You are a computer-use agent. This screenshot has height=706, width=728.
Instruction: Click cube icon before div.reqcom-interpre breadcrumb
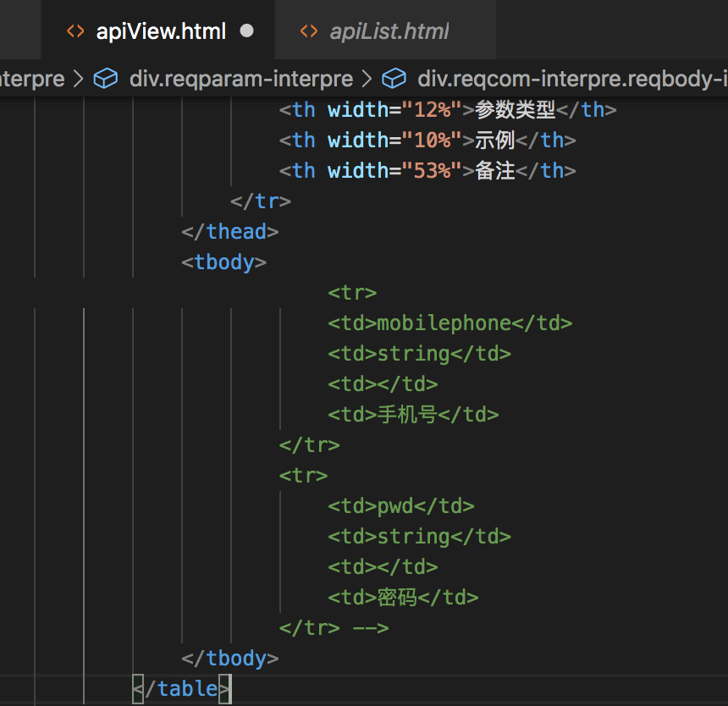394,78
